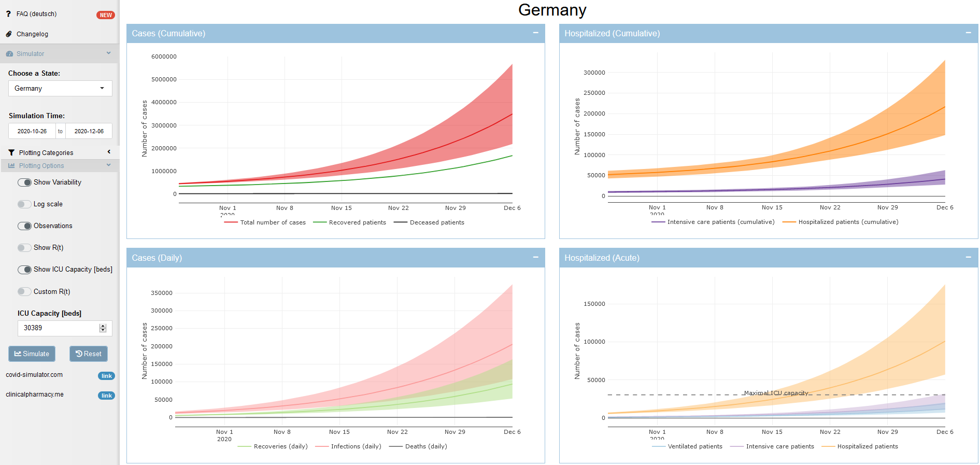Toggle Hospitalized patients (cumulative) legend
Viewport: 980px width, 465px height.
click(841, 222)
